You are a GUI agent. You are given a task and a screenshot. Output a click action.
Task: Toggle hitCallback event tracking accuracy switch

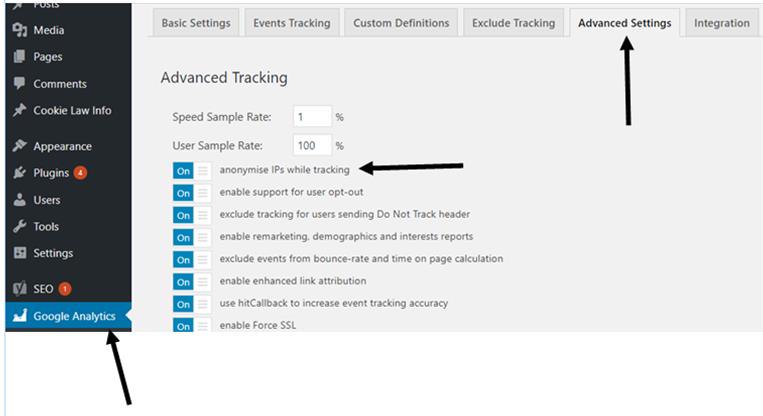point(192,304)
